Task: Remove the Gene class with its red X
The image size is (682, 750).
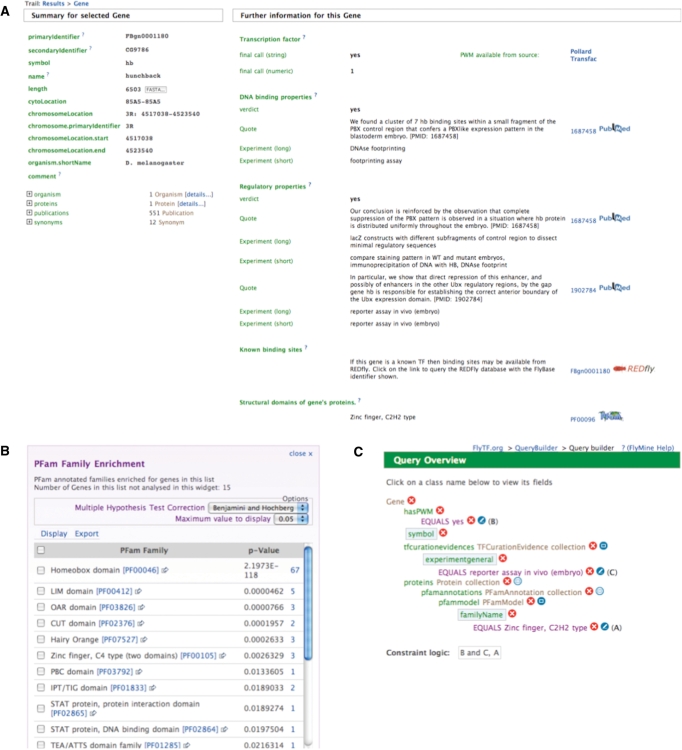Action: coord(411,500)
